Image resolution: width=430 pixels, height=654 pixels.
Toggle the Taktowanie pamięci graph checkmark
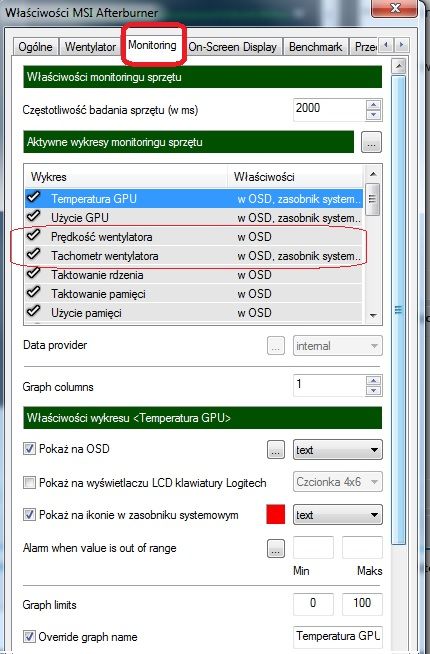[33, 292]
